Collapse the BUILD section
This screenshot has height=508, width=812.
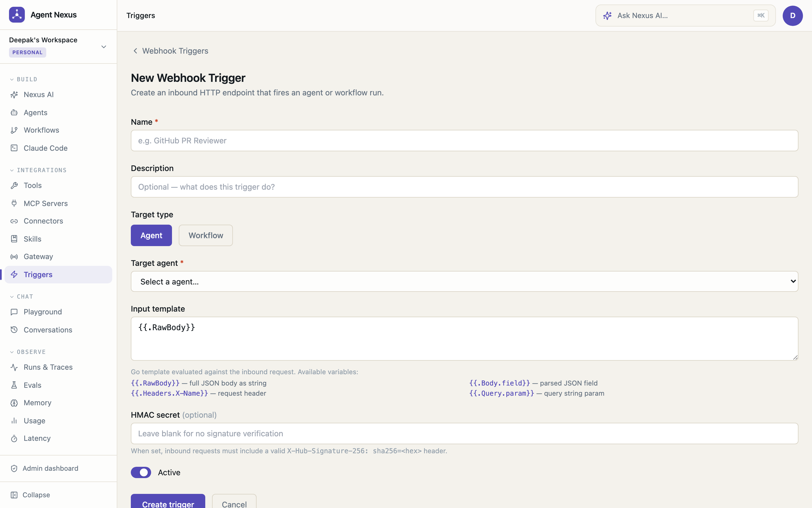point(23,79)
